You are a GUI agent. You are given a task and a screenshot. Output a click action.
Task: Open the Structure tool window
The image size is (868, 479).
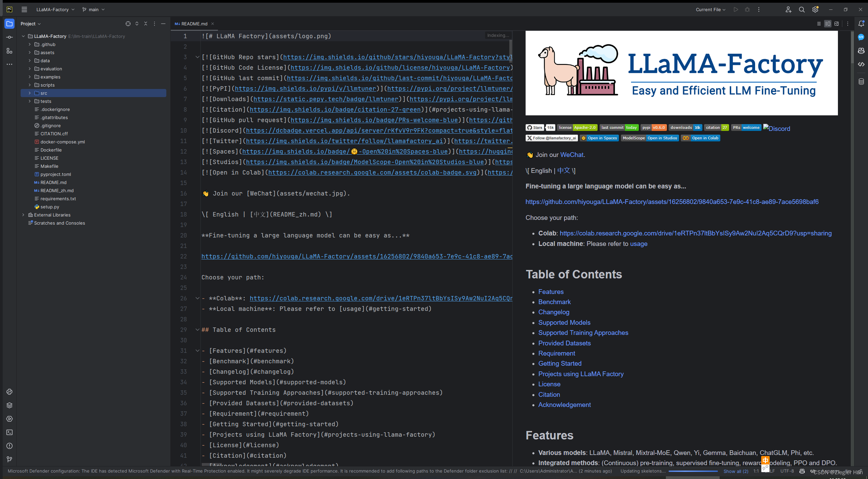[9, 51]
